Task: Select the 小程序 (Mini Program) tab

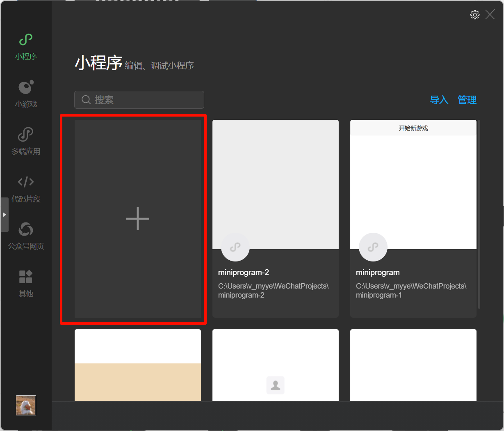Action: (x=26, y=46)
